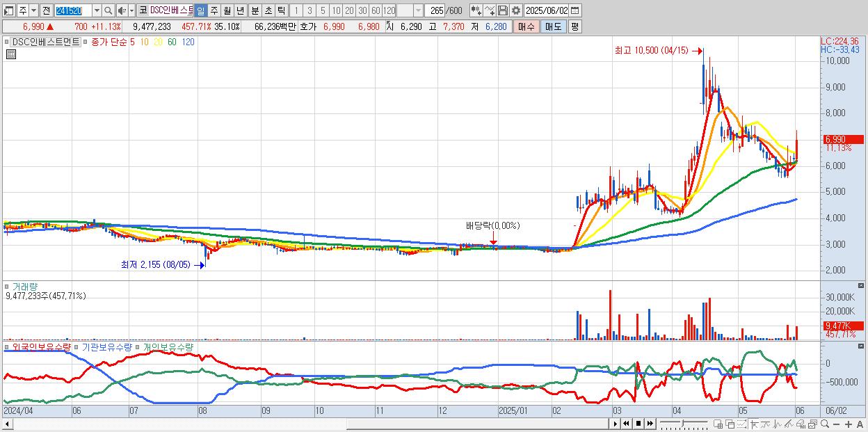Switch to the 초 second chart period
868x432 pixels.
coord(268,11)
